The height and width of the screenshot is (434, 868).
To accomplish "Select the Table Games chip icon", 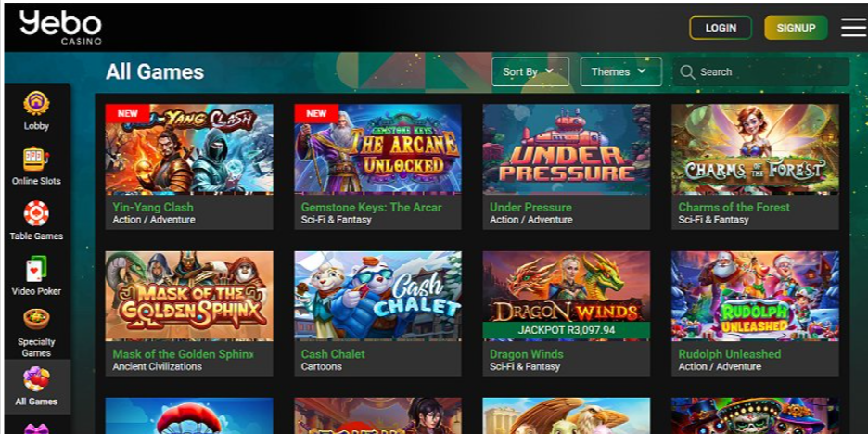I will click(36, 213).
